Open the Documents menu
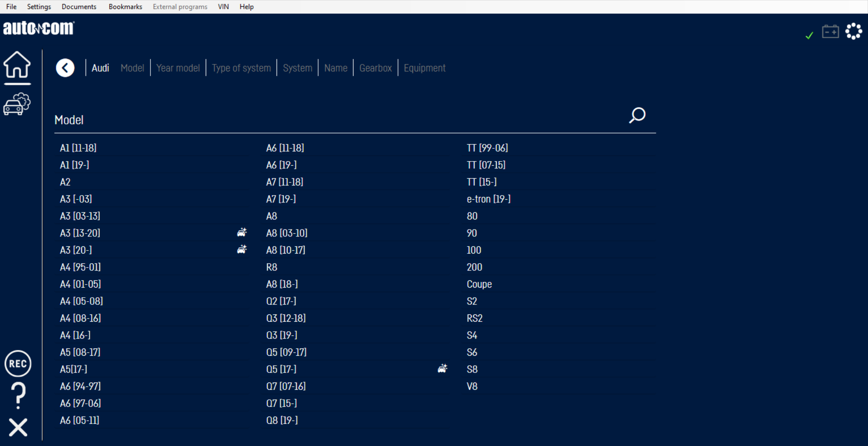The height and width of the screenshot is (446, 868). tap(79, 7)
